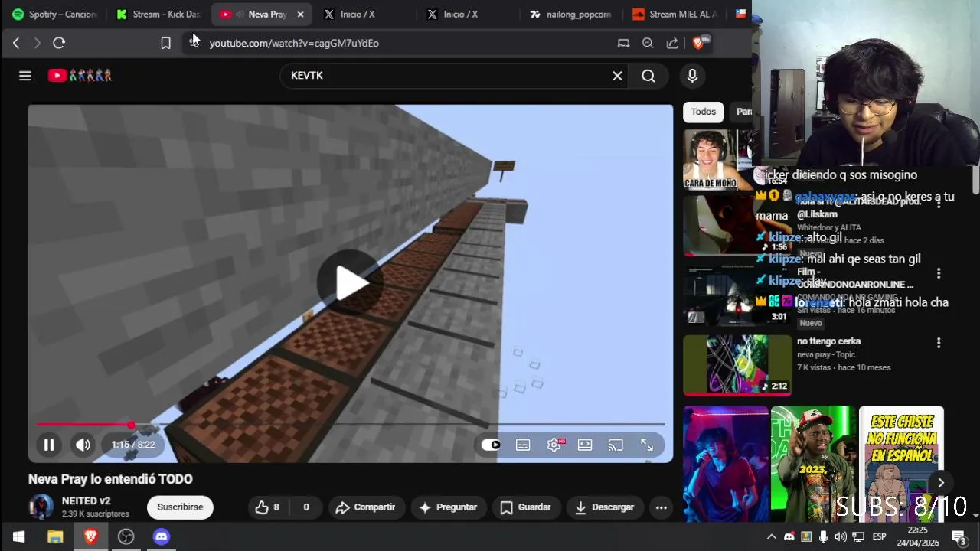The width and height of the screenshot is (980, 551).
Task: Open the ESTE CHISTE NO FUNCIONA short
Action: pyautogui.click(x=901, y=465)
